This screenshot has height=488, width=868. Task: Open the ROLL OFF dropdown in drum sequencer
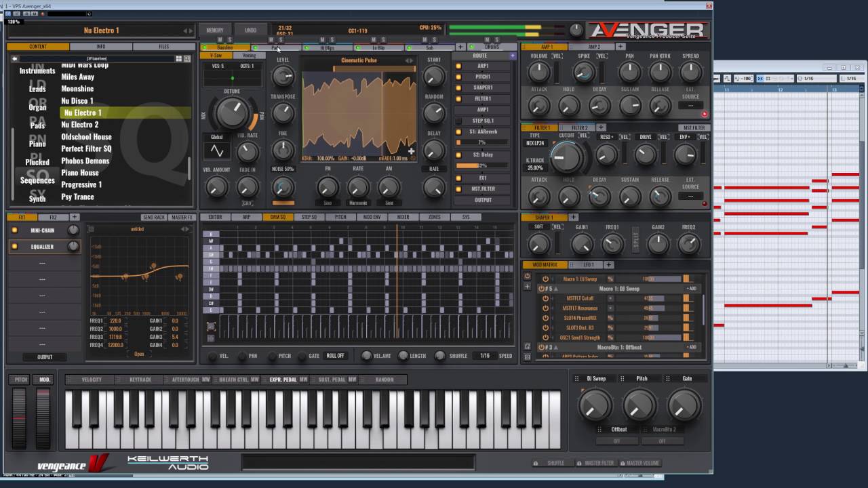335,356
